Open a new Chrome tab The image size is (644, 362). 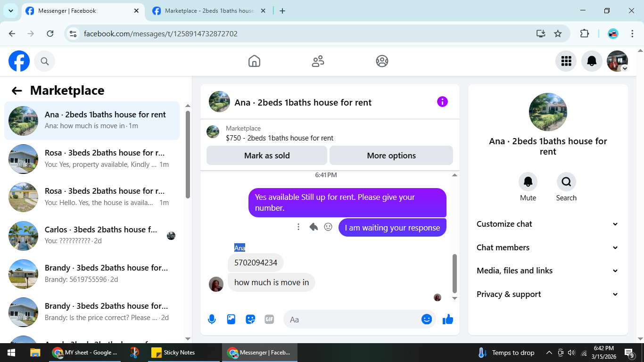click(282, 11)
